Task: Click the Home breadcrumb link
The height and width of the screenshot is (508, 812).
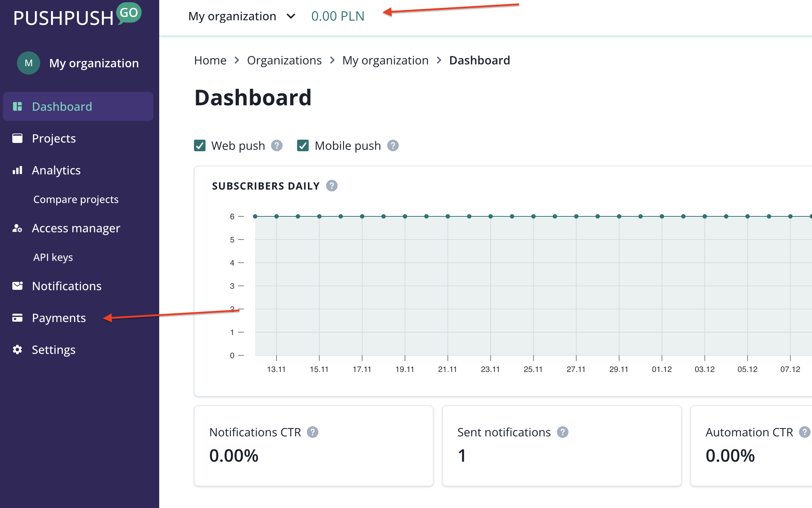Action: pos(210,60)
